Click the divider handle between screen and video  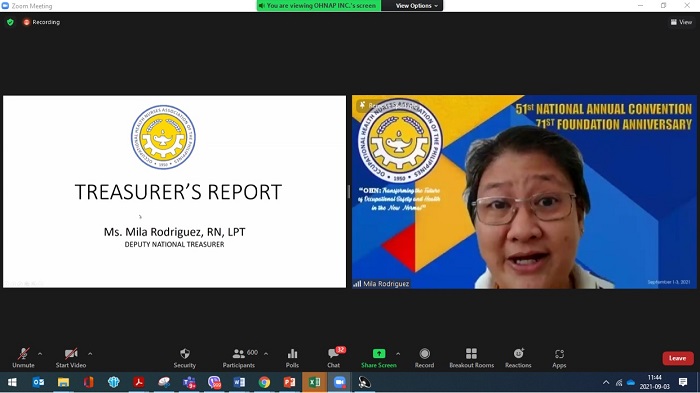coord(349,192)
